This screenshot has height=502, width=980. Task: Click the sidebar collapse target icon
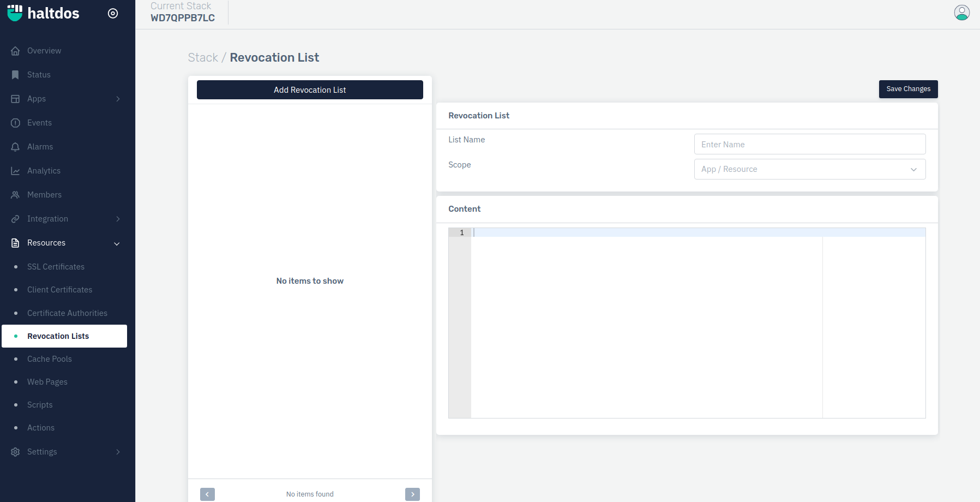click(x=113, y=14)
